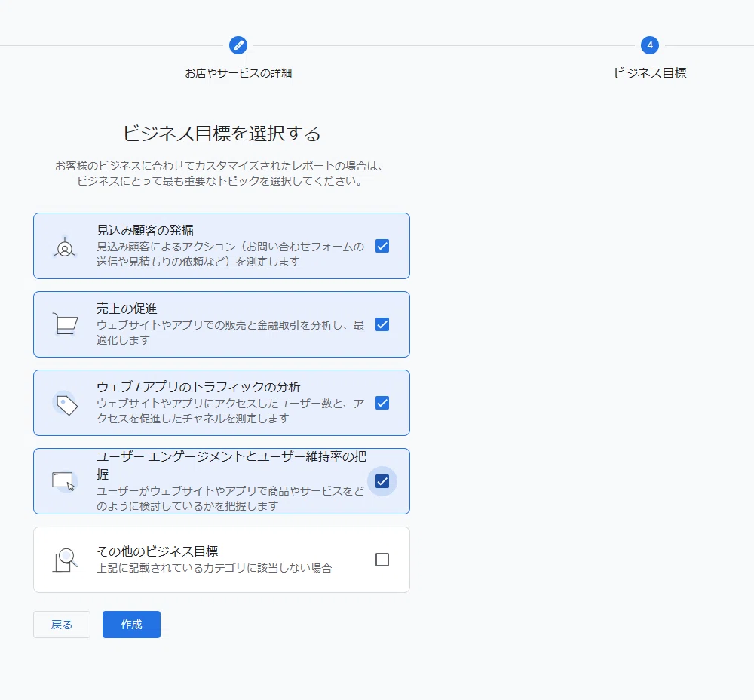Screen dimensions: 754x700
Task: Click the pencil icon for お店やサービスの詳細 step
Action: (238, 45)
